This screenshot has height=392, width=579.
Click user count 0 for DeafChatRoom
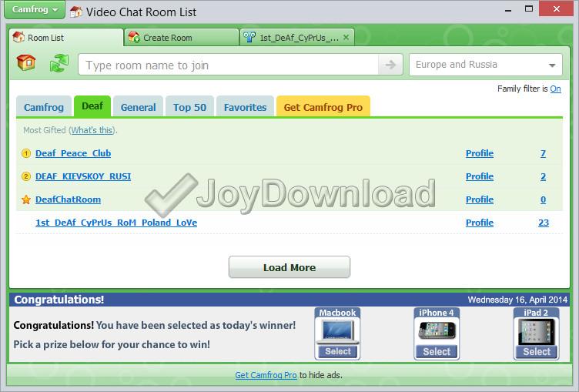click(x=543, y=199)
